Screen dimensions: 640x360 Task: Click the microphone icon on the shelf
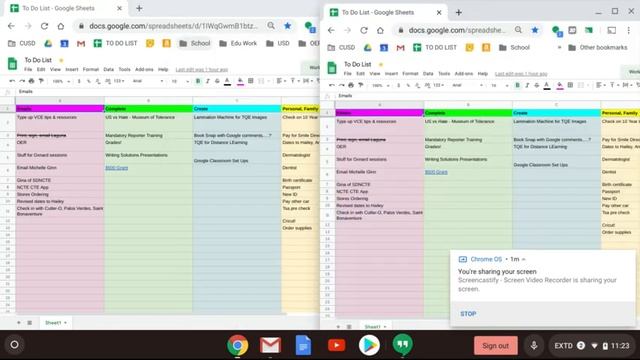[534, 345]
